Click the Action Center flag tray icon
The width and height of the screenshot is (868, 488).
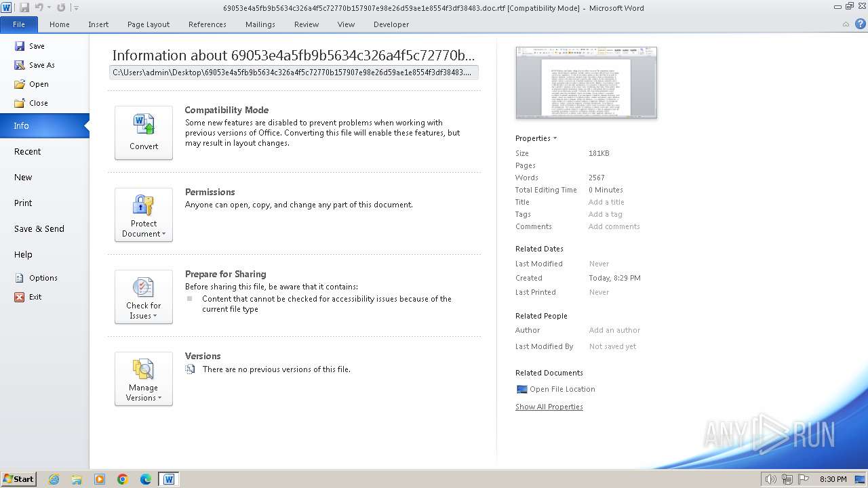pyautogui.click(x=802, y=479)
